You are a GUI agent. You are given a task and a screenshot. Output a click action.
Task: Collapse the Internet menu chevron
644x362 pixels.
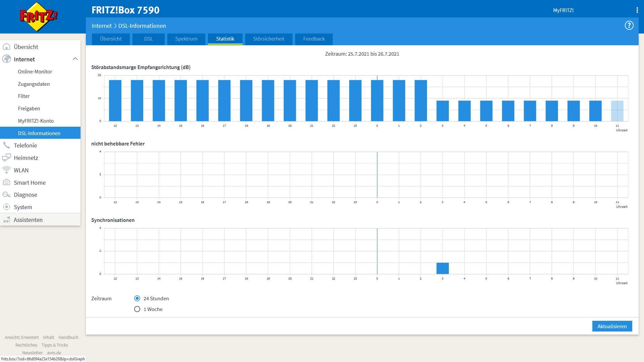click(75, 59)
